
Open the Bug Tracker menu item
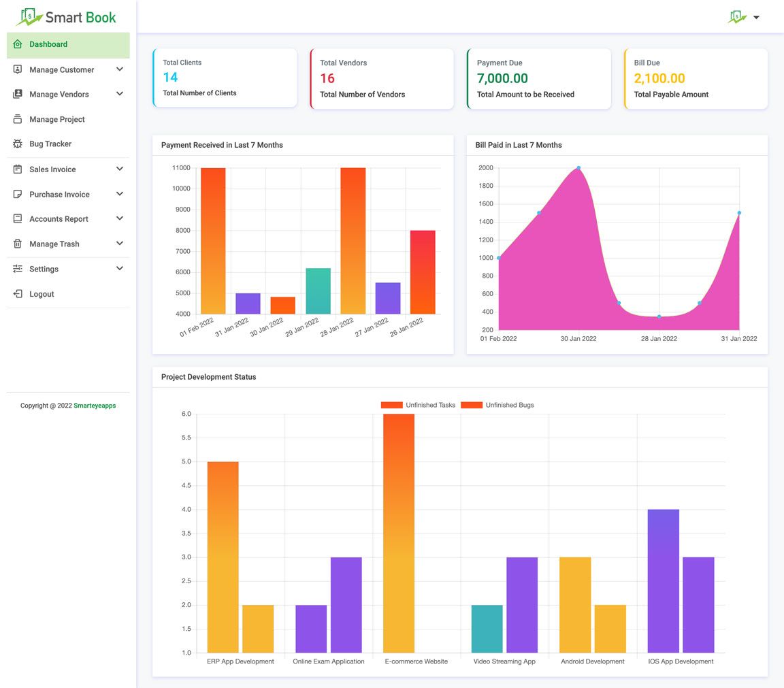[50, 144]
